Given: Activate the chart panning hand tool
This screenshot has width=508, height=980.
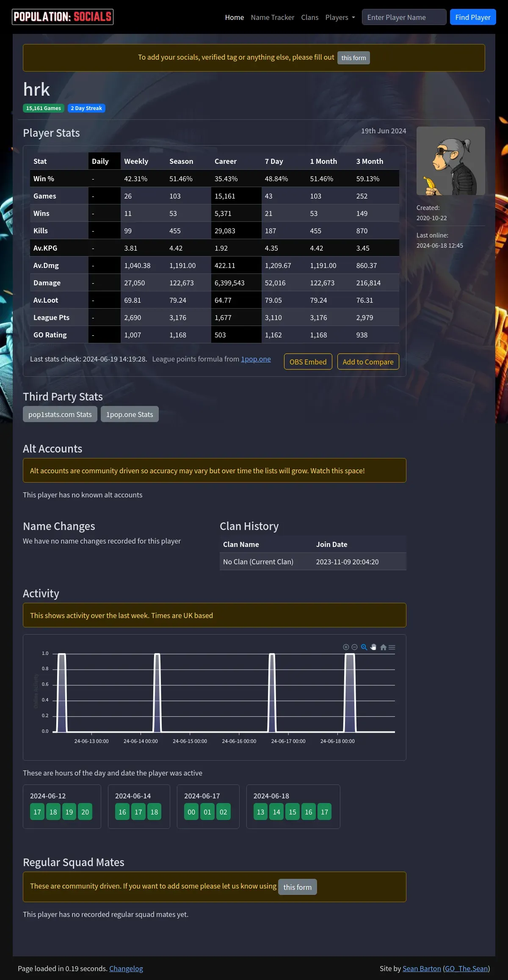Looking at the screenshot, I should (x=373, y=647).
